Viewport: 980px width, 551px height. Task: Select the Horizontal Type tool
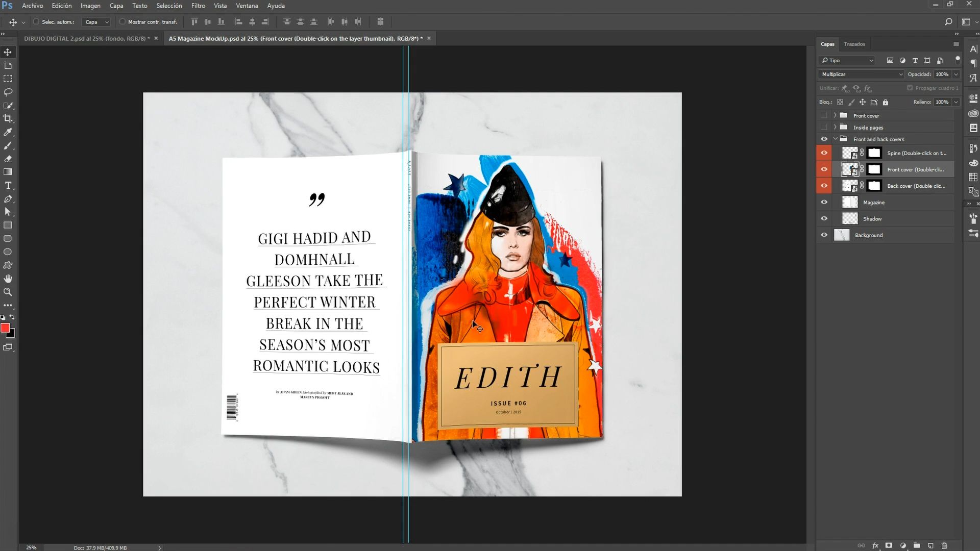point(8,185)
